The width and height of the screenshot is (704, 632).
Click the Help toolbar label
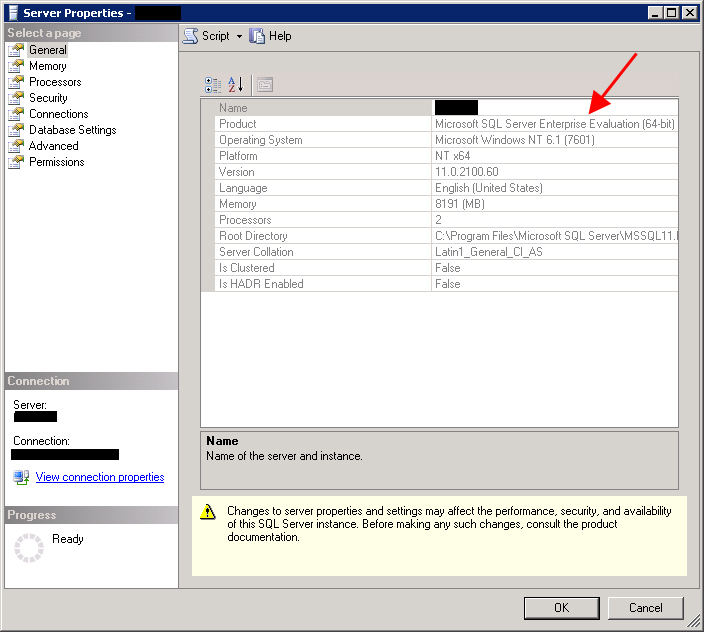(x=280, y=36)
